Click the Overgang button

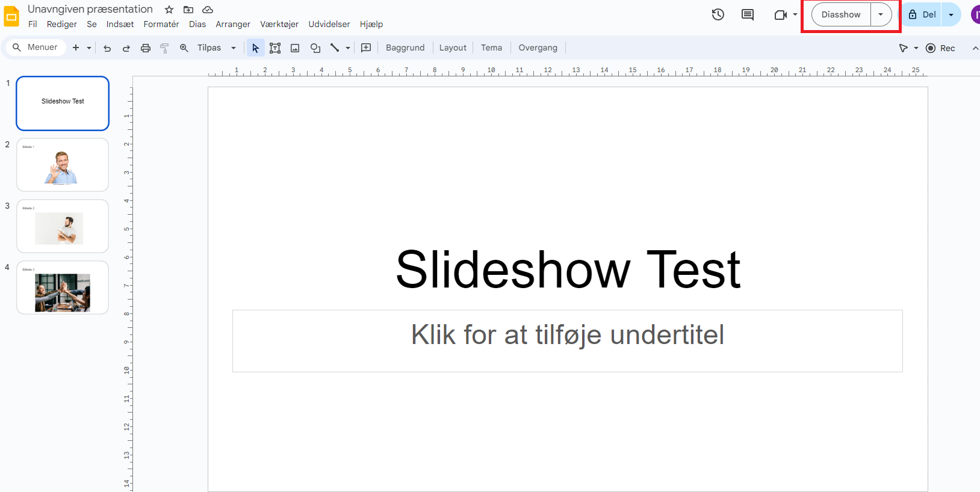538,48
